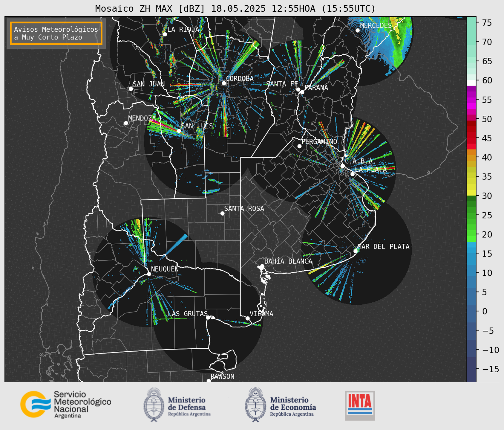Click the 75 dBZ colorbar label

[x=487, y=23]
